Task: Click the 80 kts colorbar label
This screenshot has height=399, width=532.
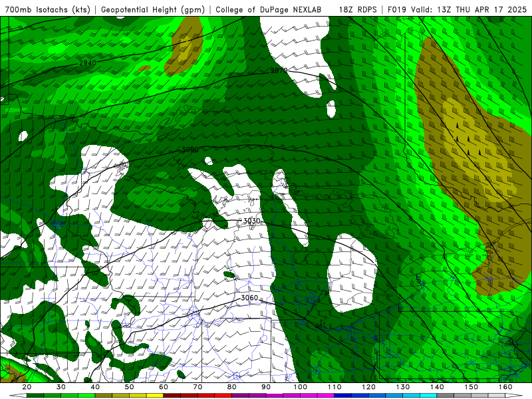Action: (231, 387)
